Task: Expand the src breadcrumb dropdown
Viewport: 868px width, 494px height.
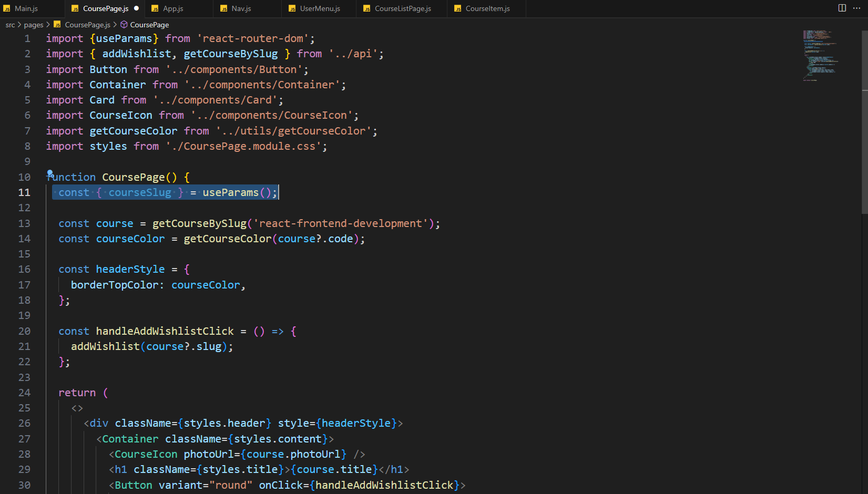Action: 9,24
